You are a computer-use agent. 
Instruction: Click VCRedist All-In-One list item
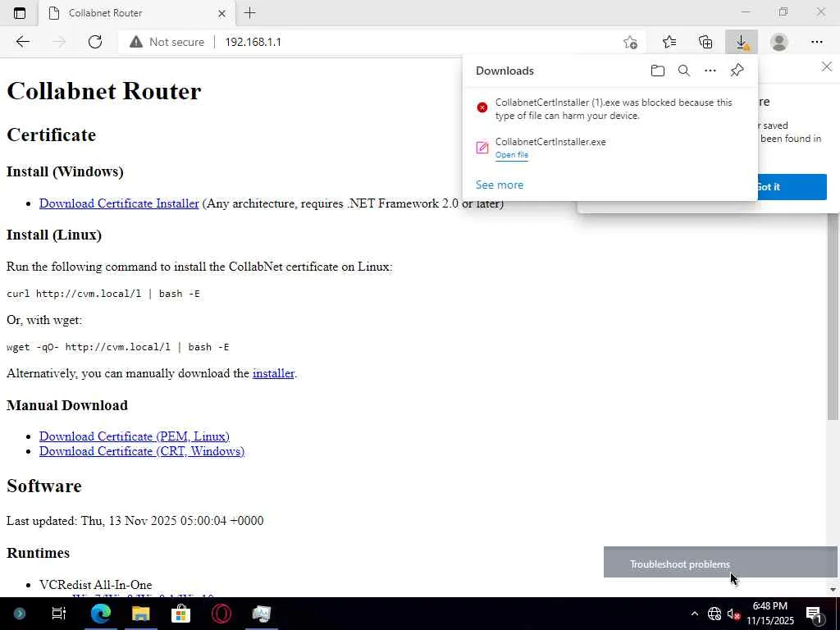pos(95,584)
